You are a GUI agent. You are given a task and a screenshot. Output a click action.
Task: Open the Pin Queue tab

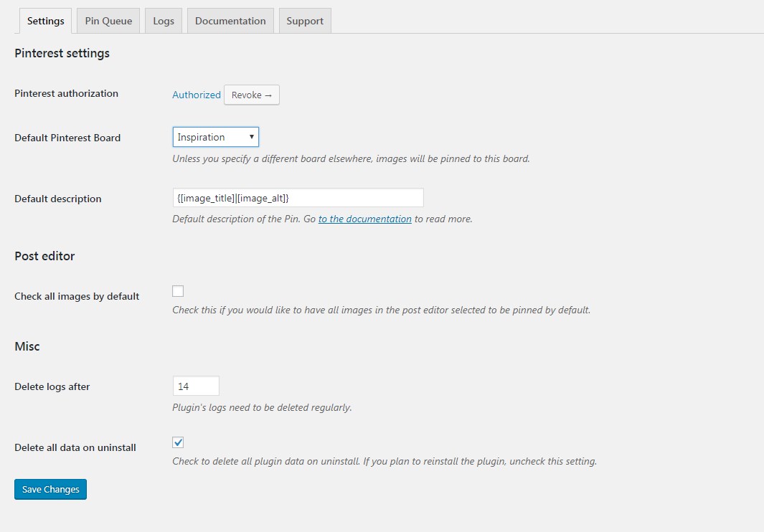tap(108, 21)
